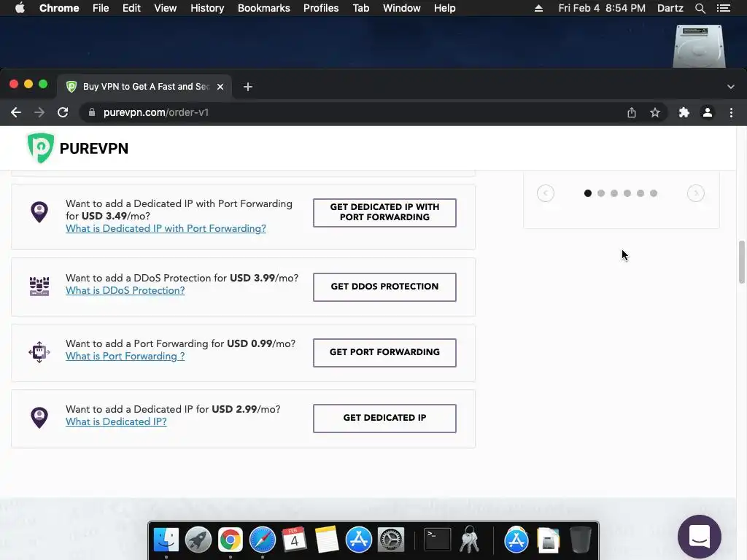Open the Profiles menu
The image size is (747, 560).
click(321, 8)
